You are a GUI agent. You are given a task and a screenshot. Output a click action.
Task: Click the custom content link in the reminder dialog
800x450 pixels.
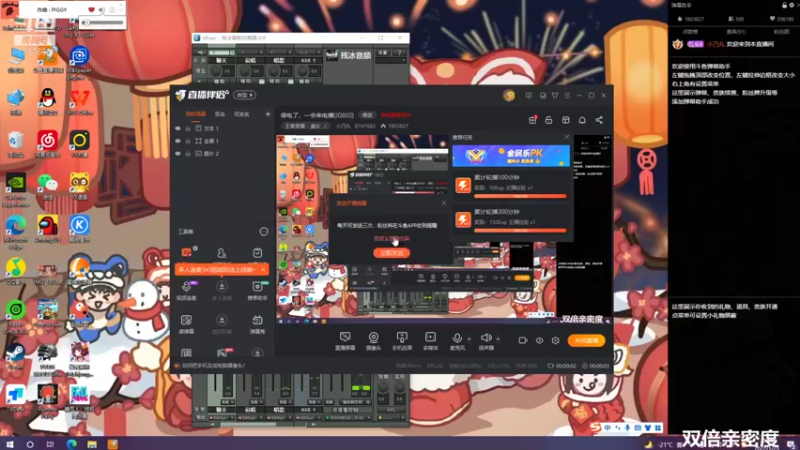tap(391, 238)
